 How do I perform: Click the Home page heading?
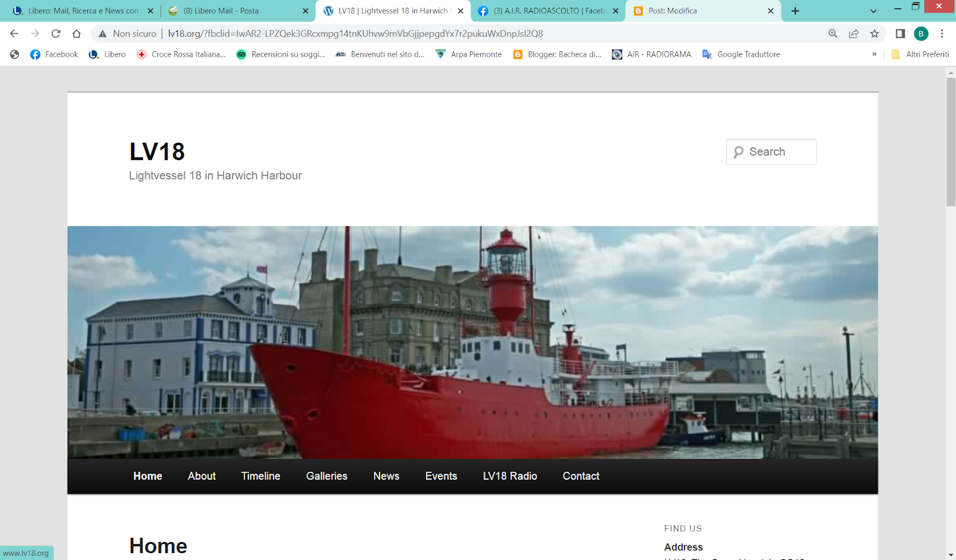point(158,546)
